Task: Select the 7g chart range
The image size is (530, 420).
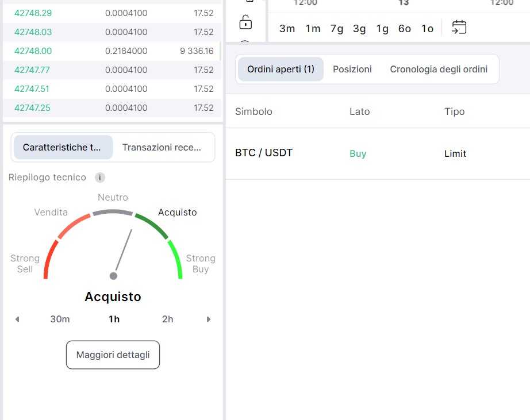Action: [336, 28]
